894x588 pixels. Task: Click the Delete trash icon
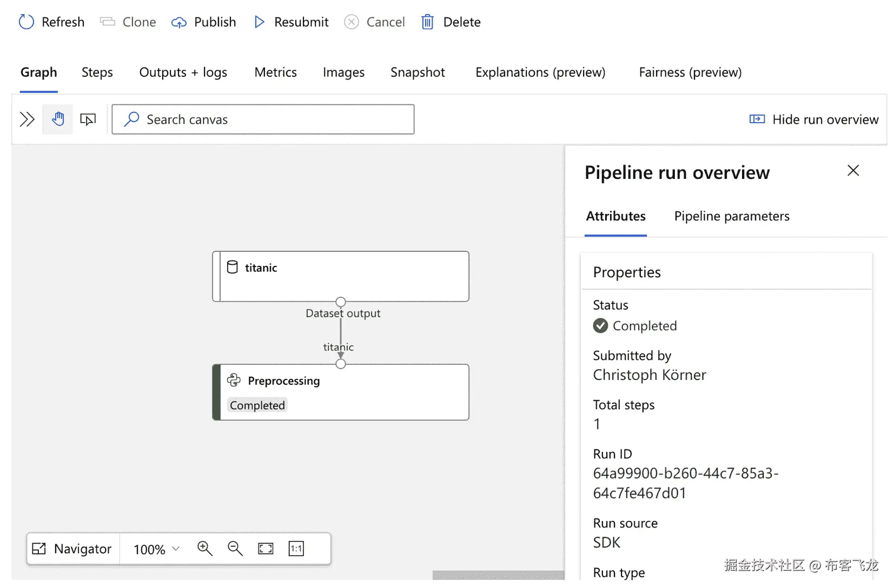tap(428, 22)
